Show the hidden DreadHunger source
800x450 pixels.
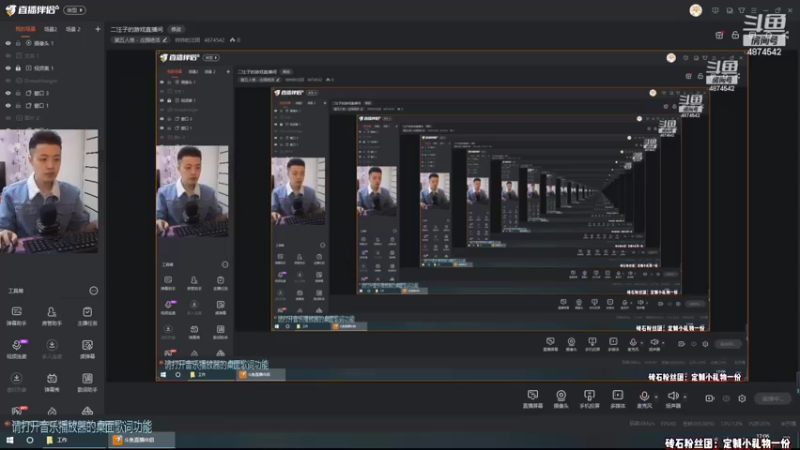8,81
